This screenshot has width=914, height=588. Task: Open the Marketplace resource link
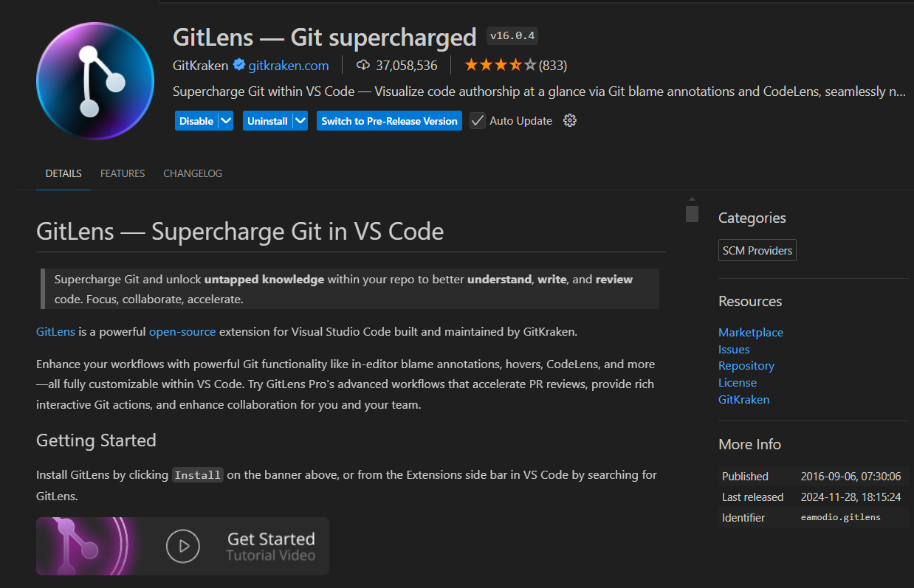pos(751,332)
